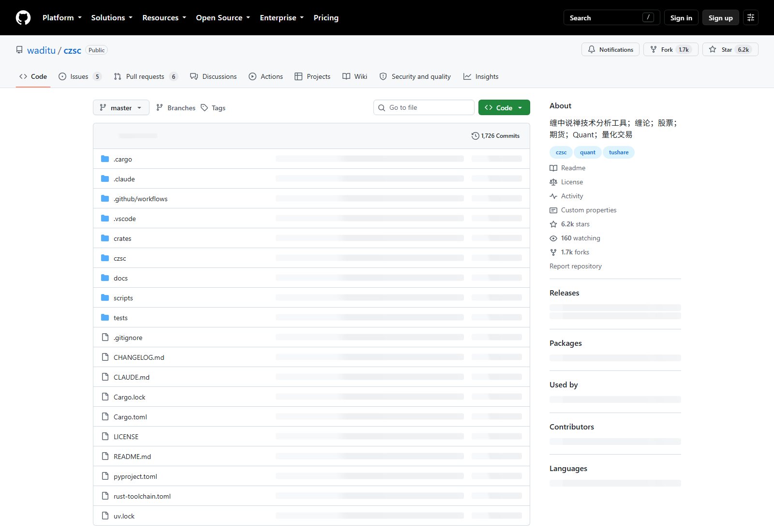This screenshot has width=774, height=532.
Task: View the 6.2k stars list
Action: pyautogui.click(x=570, y=224)
